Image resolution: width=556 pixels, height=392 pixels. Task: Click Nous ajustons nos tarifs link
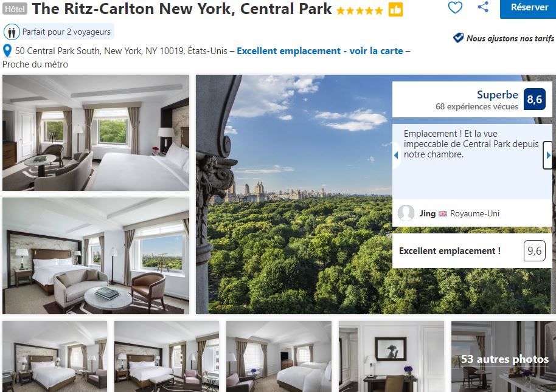click(510, 38)
